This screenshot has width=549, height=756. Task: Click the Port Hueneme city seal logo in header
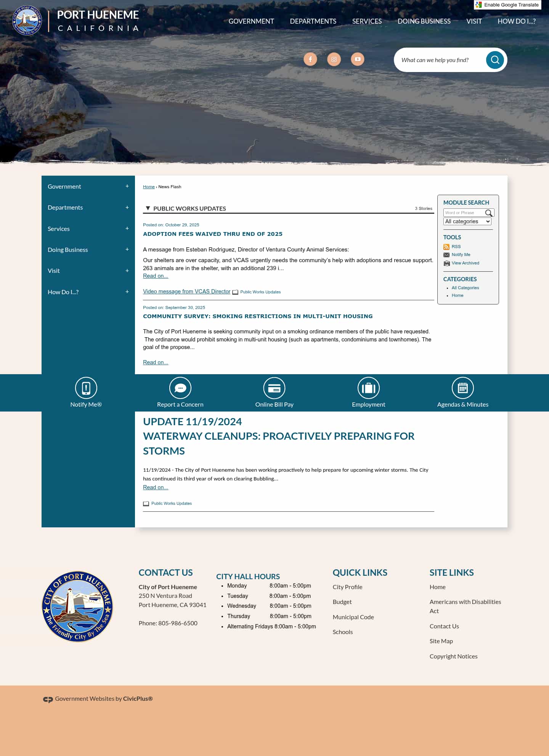[27, 20]
